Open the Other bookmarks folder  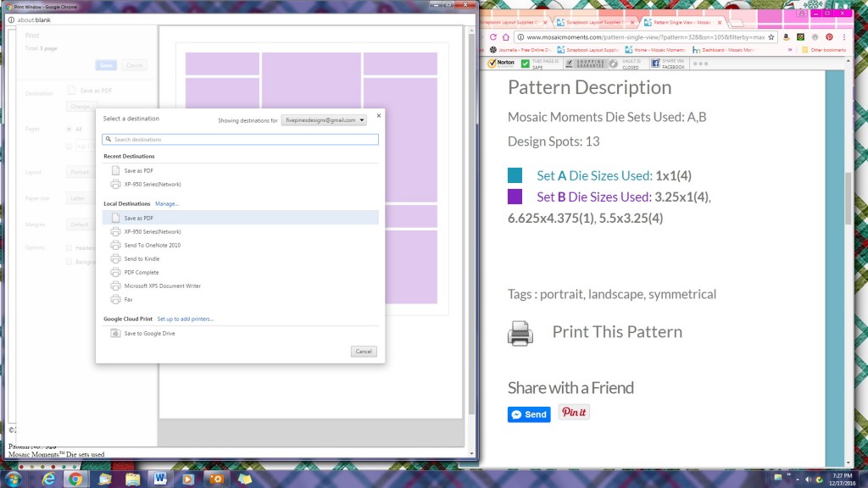pyautogui.click(x=824, y=50)
